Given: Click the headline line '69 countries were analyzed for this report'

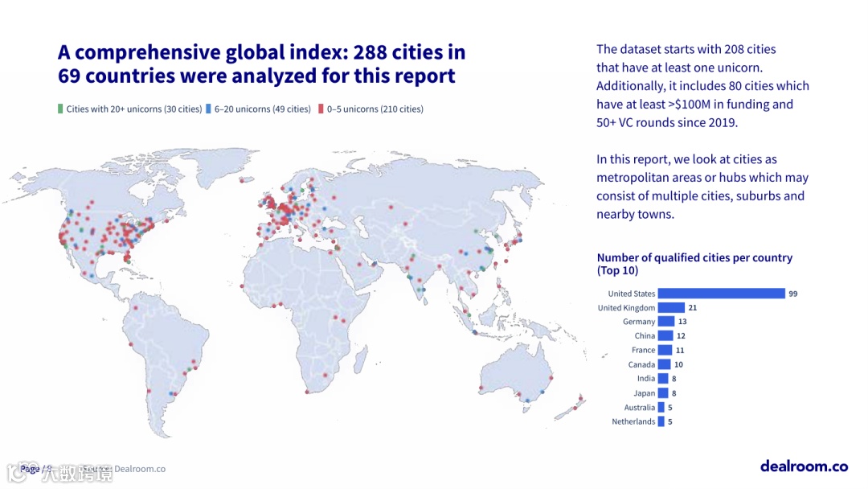Looking at the screenshot, I should [256, 76].
